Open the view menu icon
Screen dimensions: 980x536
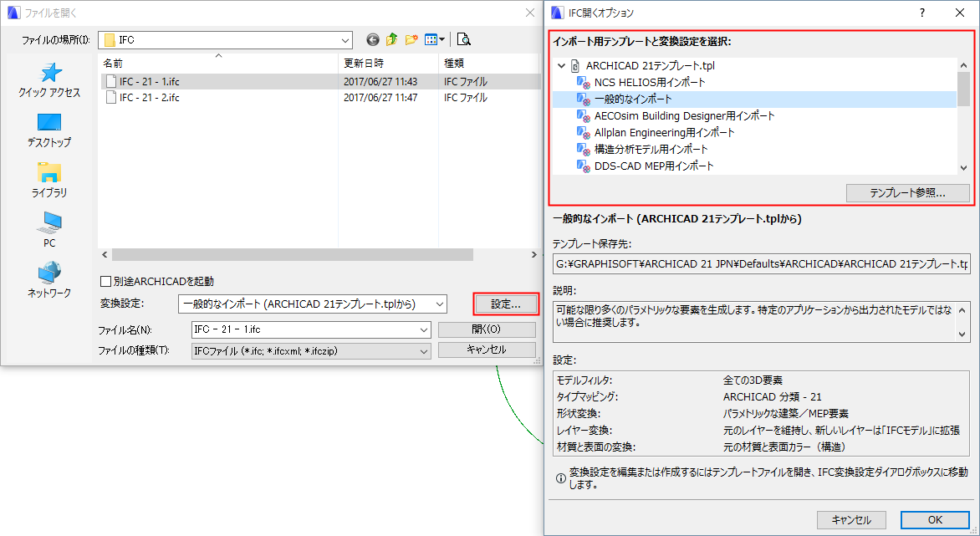click(431, 40)
